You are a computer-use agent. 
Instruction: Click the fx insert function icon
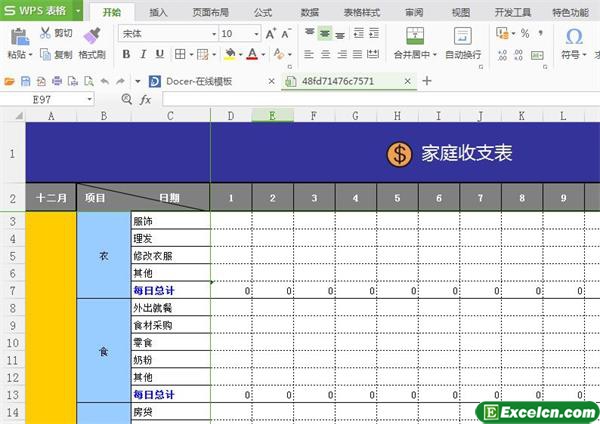(145, 99)
